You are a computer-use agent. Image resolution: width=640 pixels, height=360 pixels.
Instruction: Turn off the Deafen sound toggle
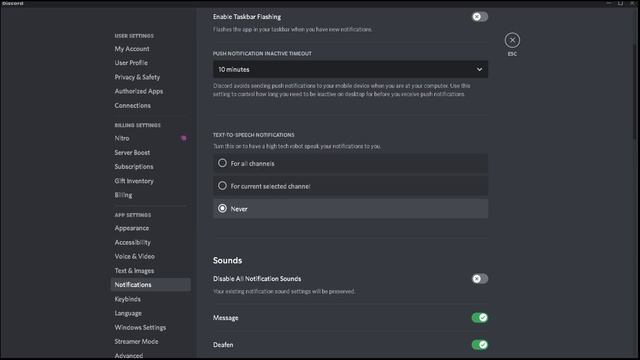tap(480, 345)
